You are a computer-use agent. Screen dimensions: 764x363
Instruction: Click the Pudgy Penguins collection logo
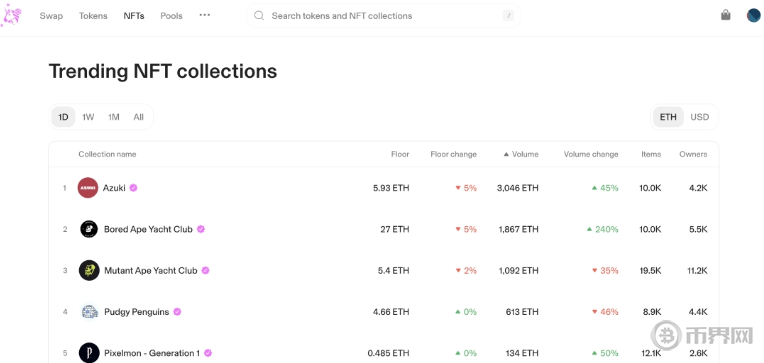pyautogui.click(x=90, y=312)
